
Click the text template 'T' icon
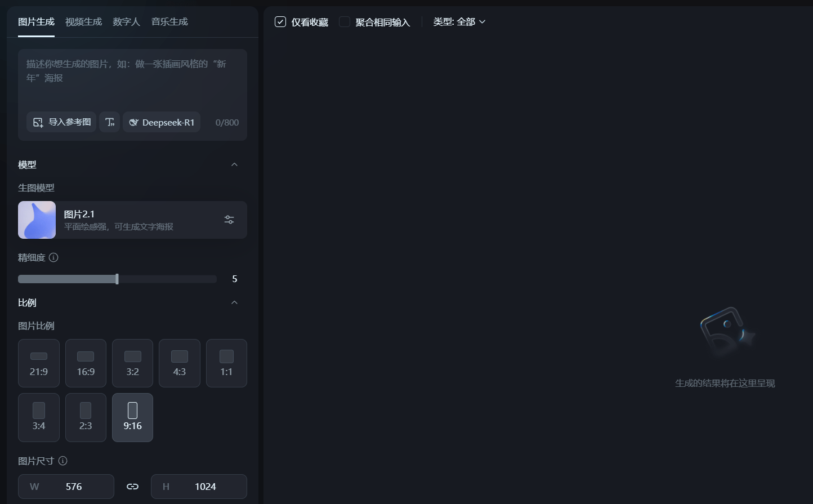coord(110,122)
